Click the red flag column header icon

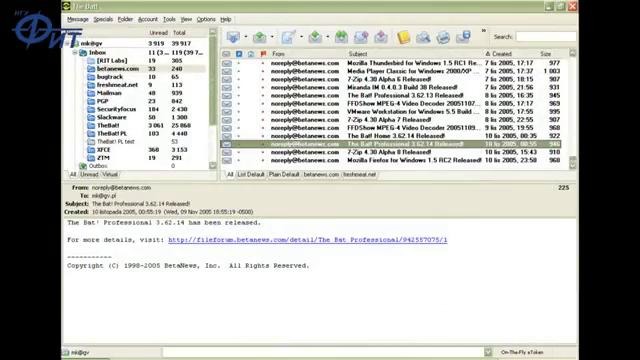(x=263, y=54)
